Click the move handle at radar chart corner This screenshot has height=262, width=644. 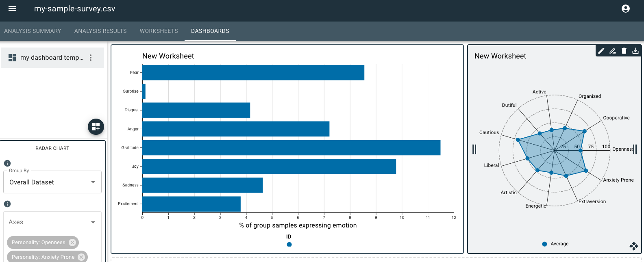634,246
